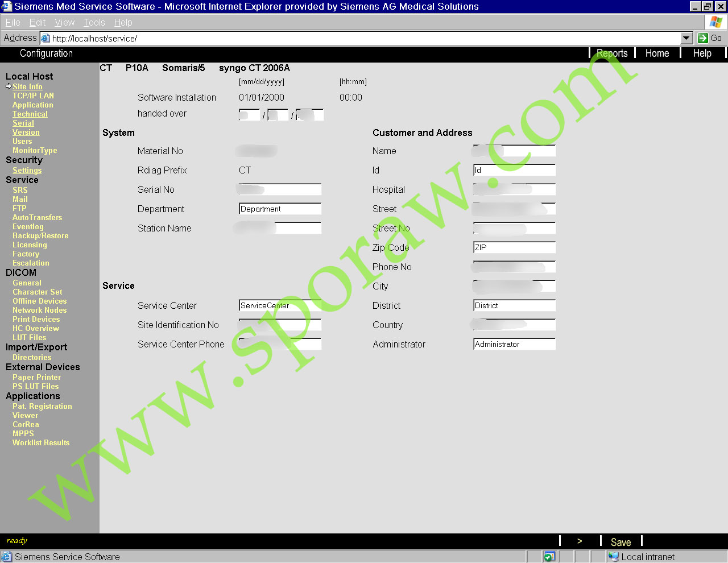Expand the Address bar dropdown list

(x=686, y=38)
